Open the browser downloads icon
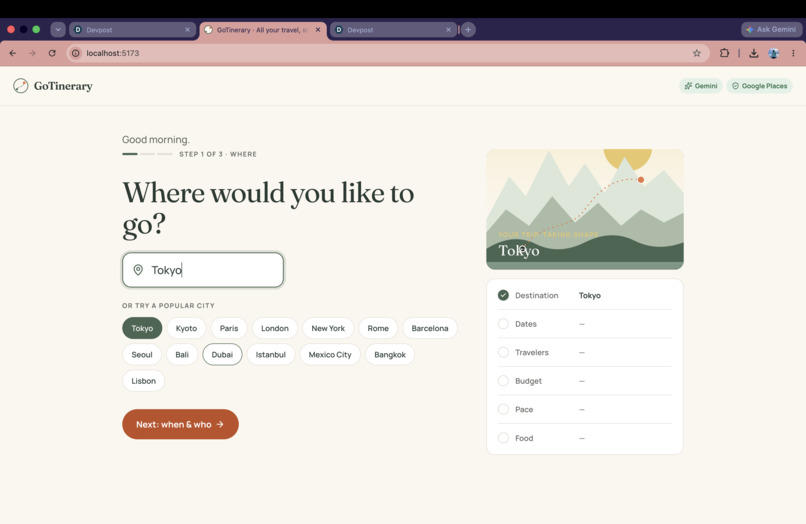Viewport: 806px width, 524px height. 754,53
